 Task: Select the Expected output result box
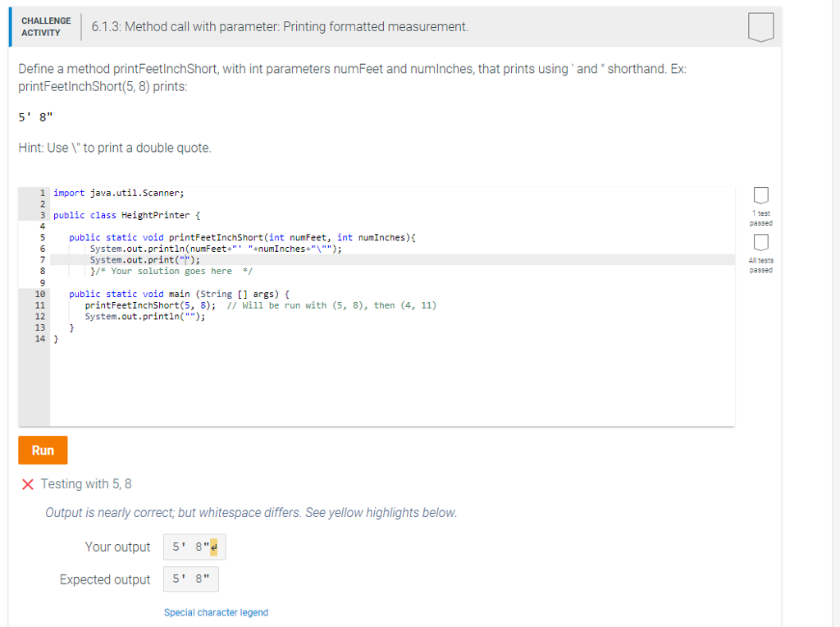click(x=190, y=579)
